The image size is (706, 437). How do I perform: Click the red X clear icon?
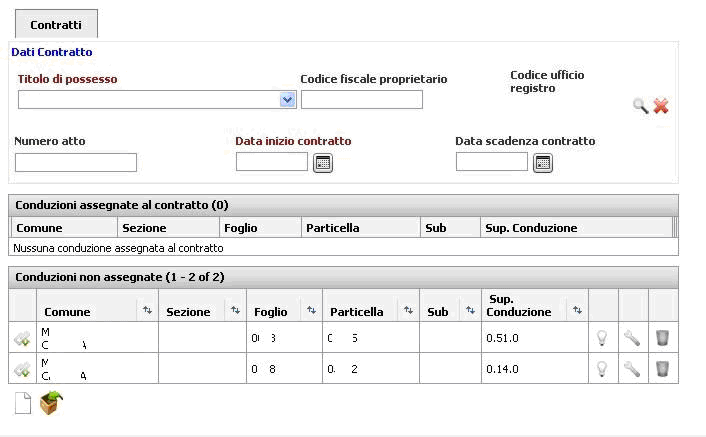click(661, 106)
